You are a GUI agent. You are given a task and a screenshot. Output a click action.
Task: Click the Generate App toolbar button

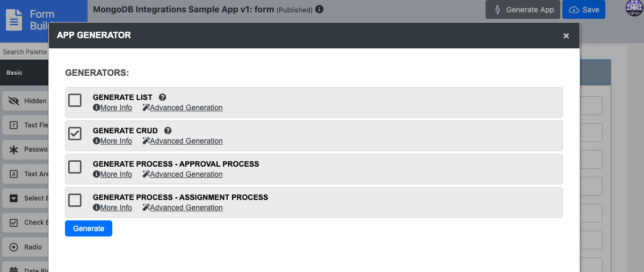coord(523,10)
